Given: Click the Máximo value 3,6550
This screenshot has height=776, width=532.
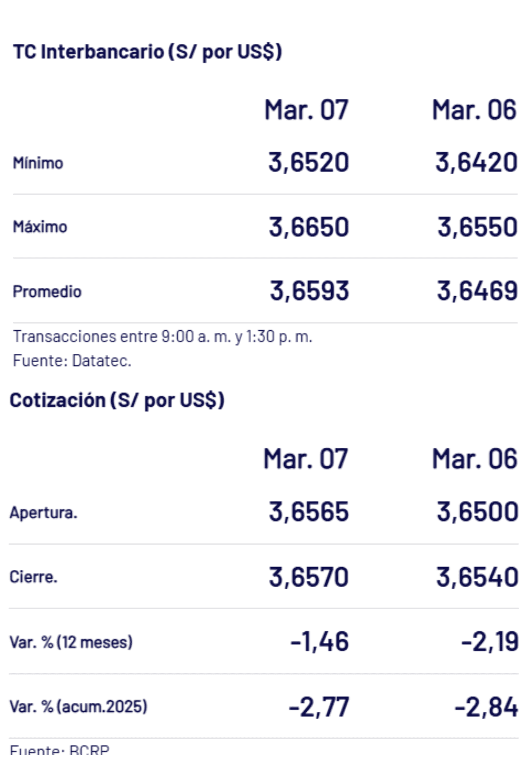Looking at the screenshot, I should click(x=477, y=227).
